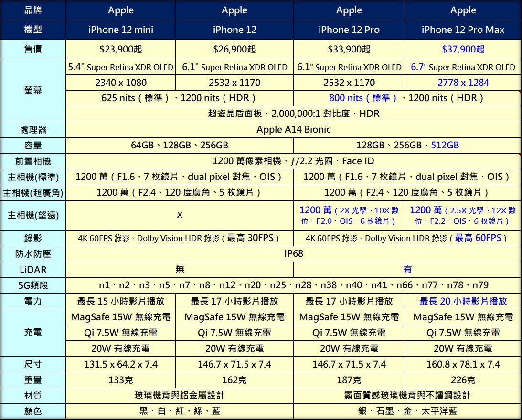Click the iPhone 12 mini model header
The height and width of the screenshot is (420, 522).
click(120, 30)
